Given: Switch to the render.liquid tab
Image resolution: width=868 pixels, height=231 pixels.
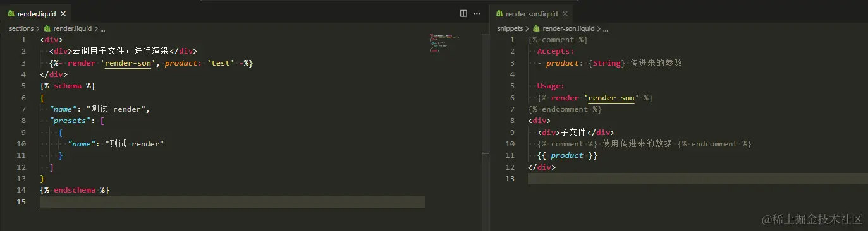Looking at the screenshot, I should click(37, 13).
